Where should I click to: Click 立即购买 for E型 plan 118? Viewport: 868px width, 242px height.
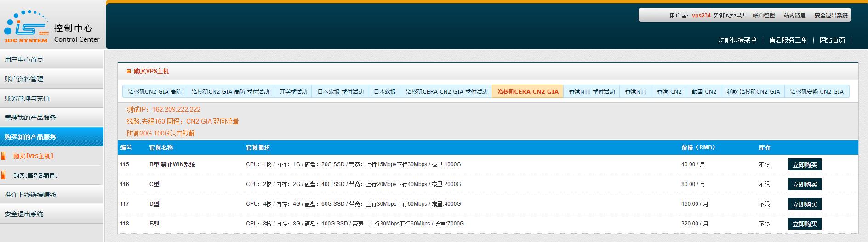point(805,224)
